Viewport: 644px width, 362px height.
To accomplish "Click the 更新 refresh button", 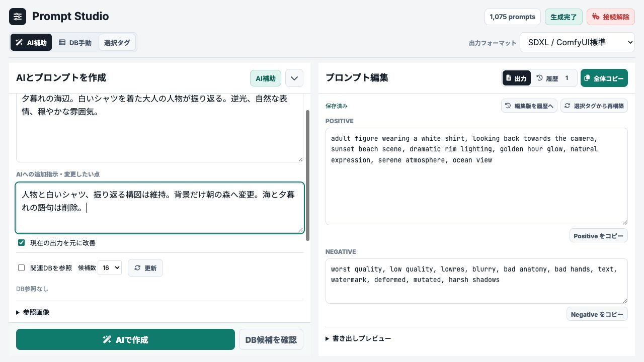I will pos(145,268).
